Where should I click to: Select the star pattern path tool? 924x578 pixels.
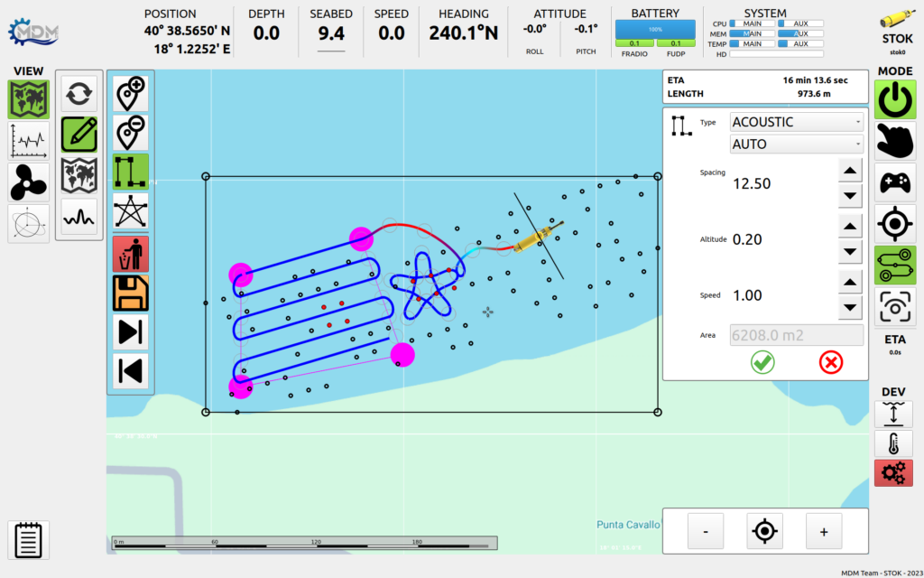pyautogui.click(x=131, y=211)
